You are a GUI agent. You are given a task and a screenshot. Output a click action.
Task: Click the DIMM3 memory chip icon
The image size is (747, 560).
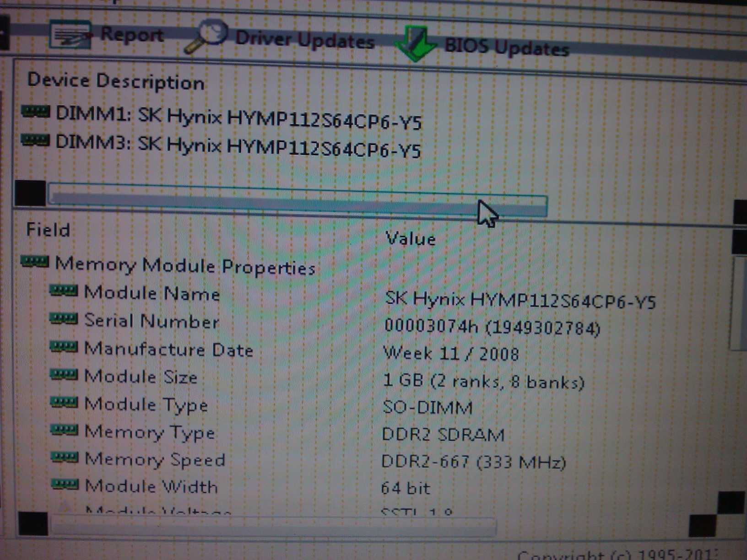pyautogui.click(x=35, y=140)
